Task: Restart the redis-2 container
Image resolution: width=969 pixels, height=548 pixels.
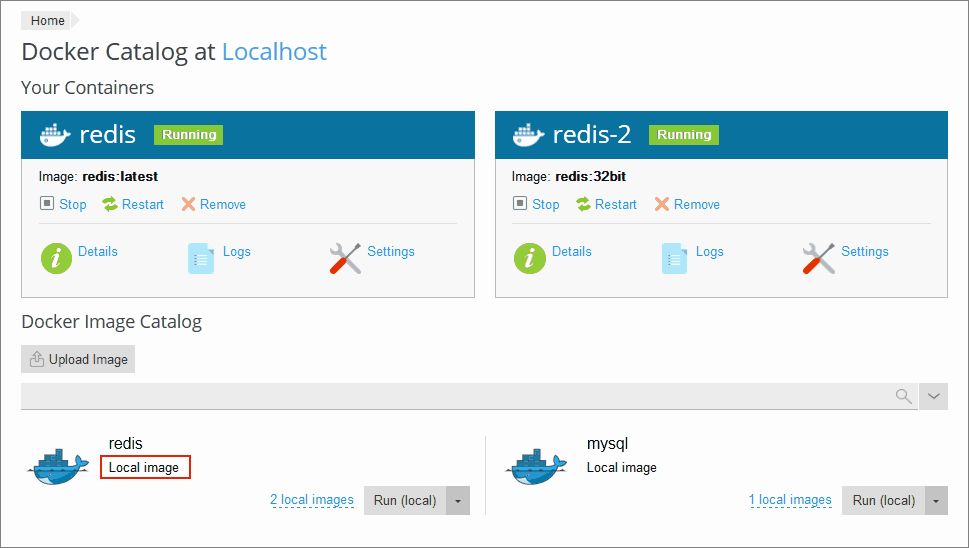Action: (606, 204)
